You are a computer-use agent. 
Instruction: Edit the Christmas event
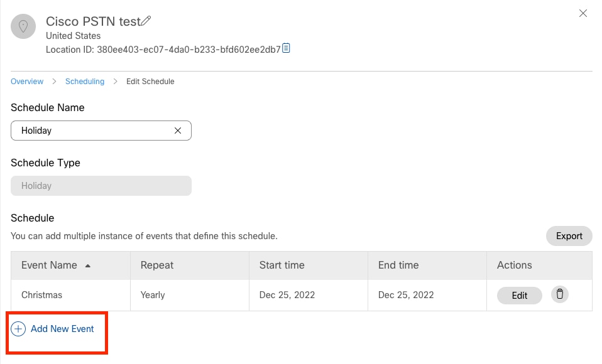point(520,296)
